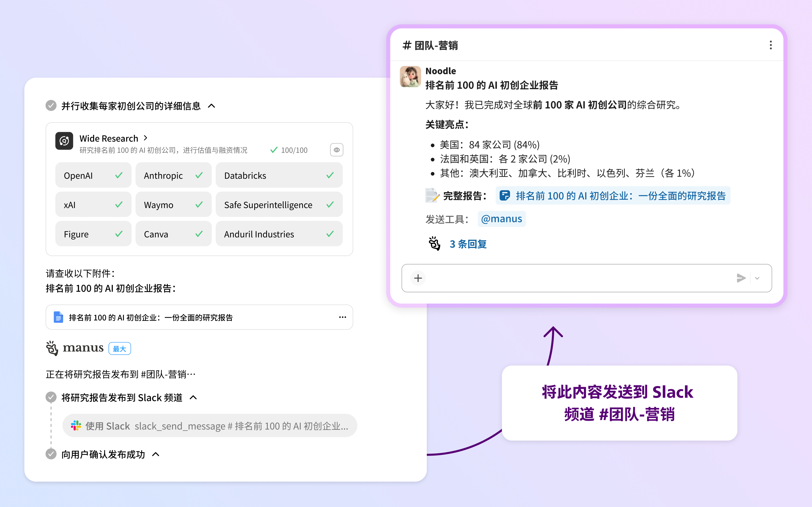Click the check circle beside 并行收集每家初创公司的详细信息
This screenshot has height=507, width=812.
pos(51,106)
